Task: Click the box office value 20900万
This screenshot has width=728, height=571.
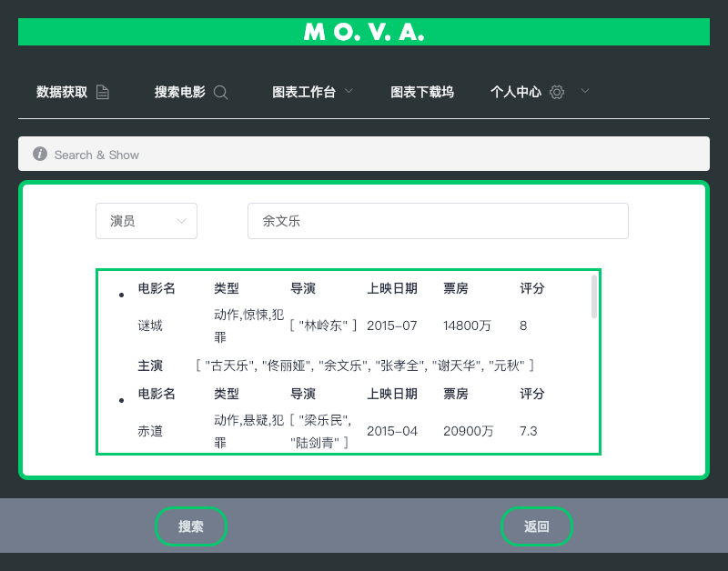Action: tap(469, 431)
